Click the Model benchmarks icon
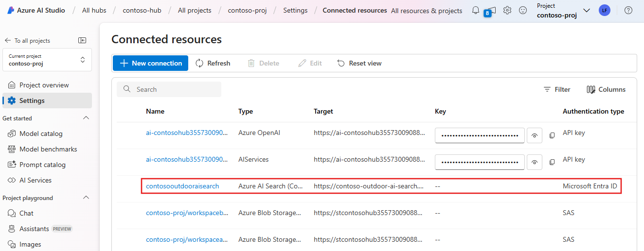Screen dimensions: 644x251 coord(12,149)
